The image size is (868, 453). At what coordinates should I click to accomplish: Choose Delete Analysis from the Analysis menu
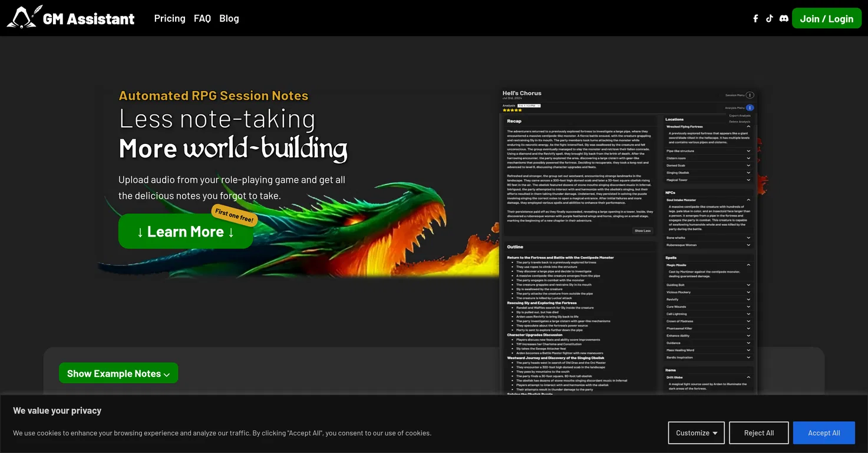pyautogui.click(x=740, y=122)
